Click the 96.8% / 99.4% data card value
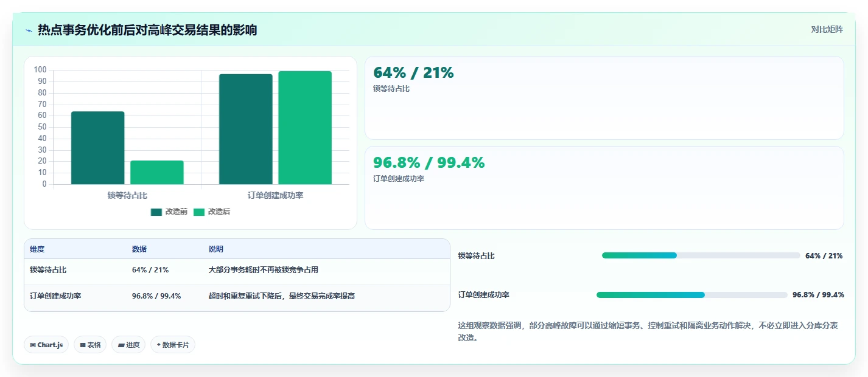Viewport: 868px width, 377px height. [429, 163]
